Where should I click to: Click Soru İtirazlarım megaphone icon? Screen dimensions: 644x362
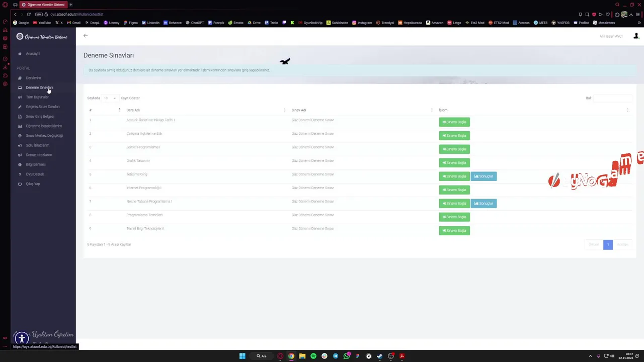(x=20, y=145)
